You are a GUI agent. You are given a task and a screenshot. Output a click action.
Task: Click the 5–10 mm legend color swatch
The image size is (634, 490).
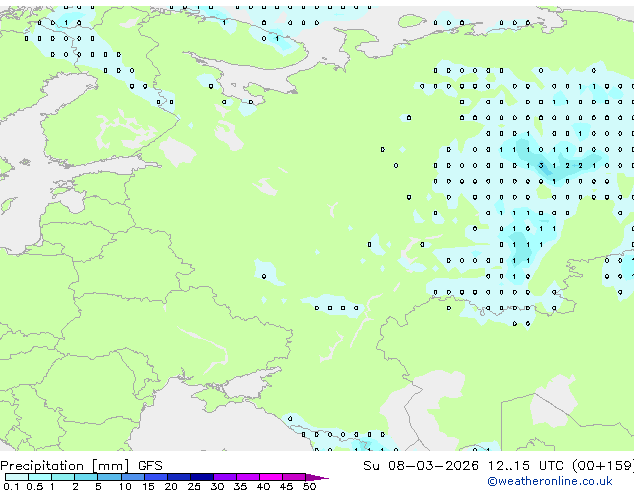(x=109, y=477)
